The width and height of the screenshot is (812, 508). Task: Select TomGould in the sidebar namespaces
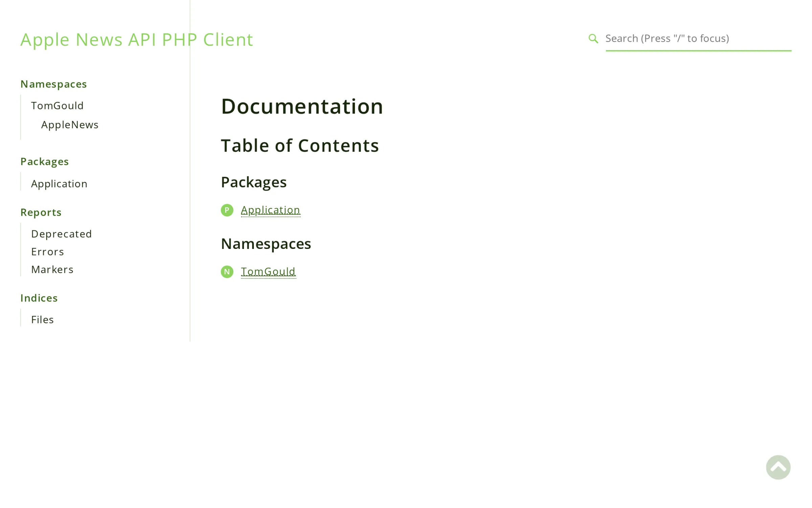click(x=57, y=106)
